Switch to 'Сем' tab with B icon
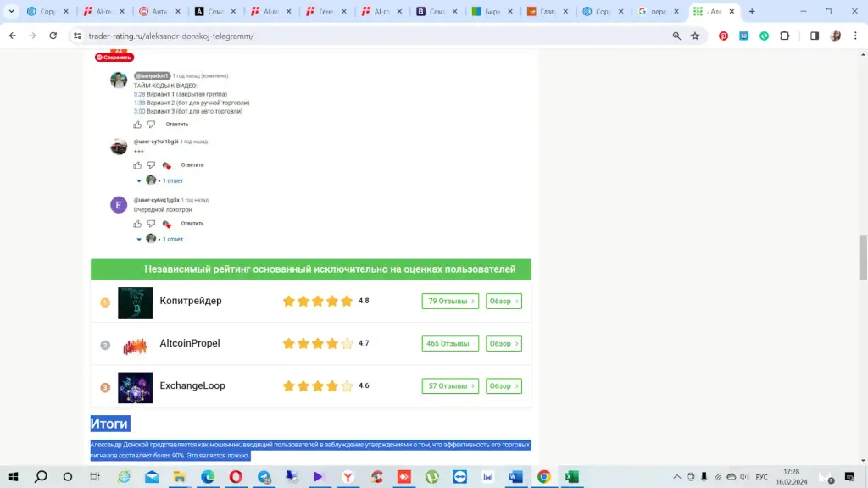868x488 pixels. point(437,11)
